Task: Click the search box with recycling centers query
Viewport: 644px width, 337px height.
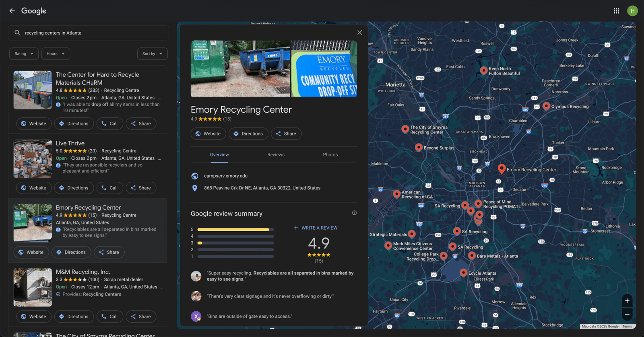Action: click(89, 33)
